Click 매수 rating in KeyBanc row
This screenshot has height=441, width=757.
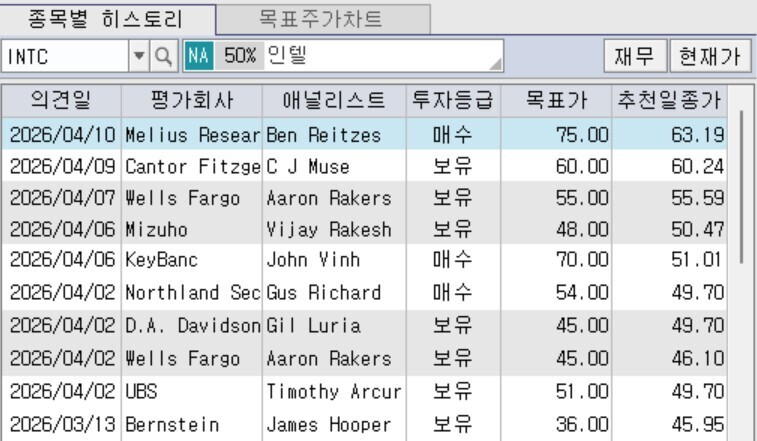point(452,260)
